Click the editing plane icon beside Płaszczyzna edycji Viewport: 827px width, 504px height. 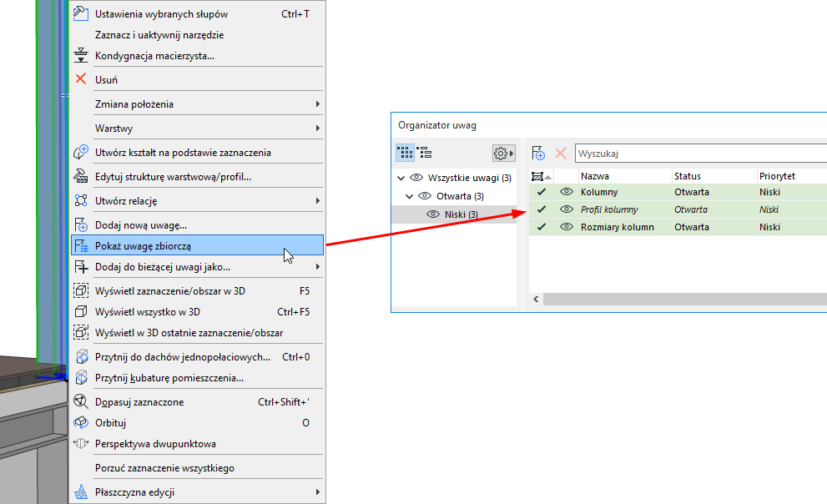[x=81, y=491]
